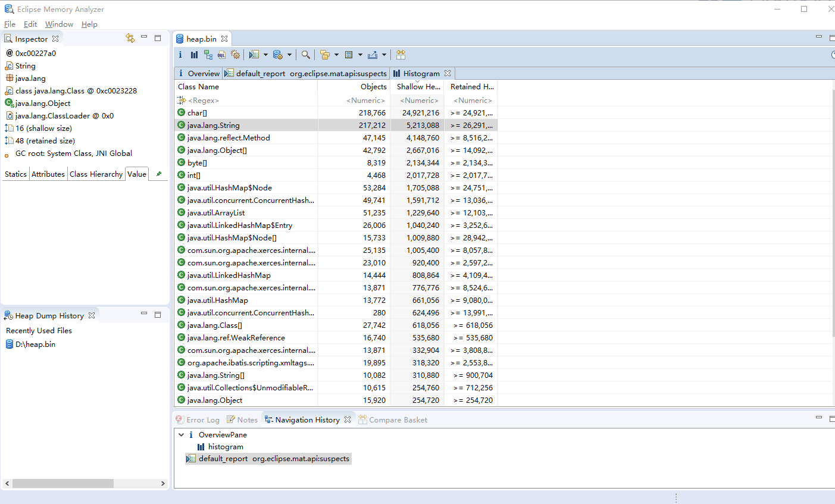Screen dimensions: 835x504
Task: Open heap dump overview via the 'i' toolbar icon
Action: coord(180,55)
